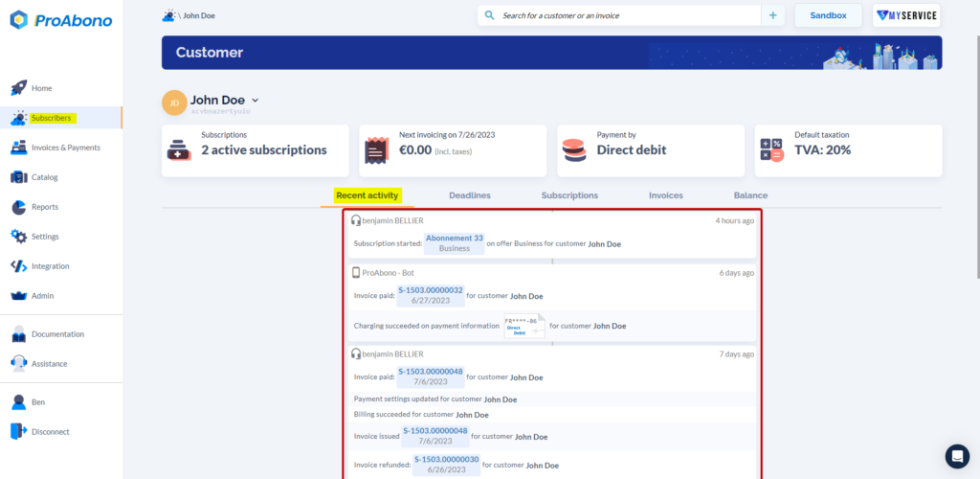
Task: Click John Doe in the breadcrumb
Action: [x=199, y=15]
